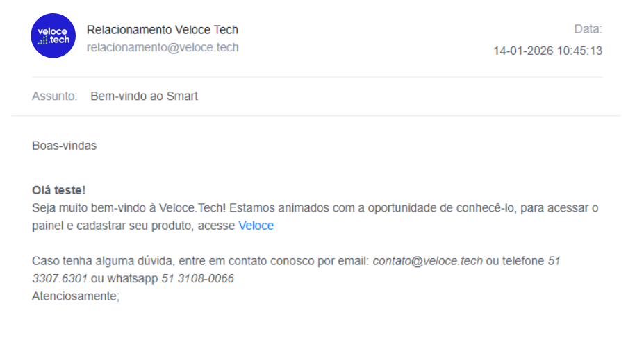Click the contato@veloce.tech email address
Viewport: 644px width, 340px height.
427,261
